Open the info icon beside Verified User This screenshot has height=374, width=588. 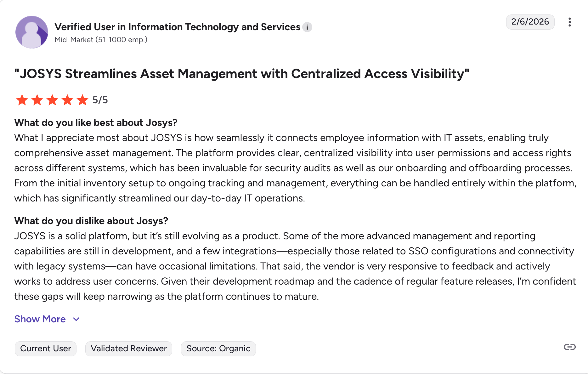(307, 27)
